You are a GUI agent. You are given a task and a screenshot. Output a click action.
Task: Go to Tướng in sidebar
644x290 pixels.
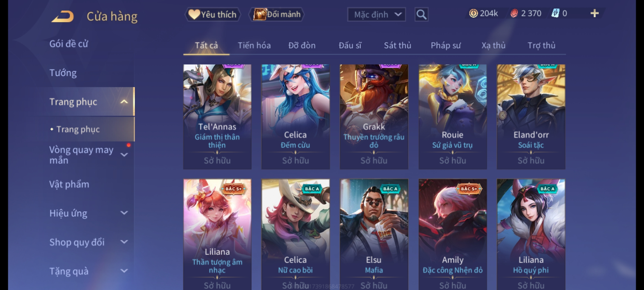63,73
